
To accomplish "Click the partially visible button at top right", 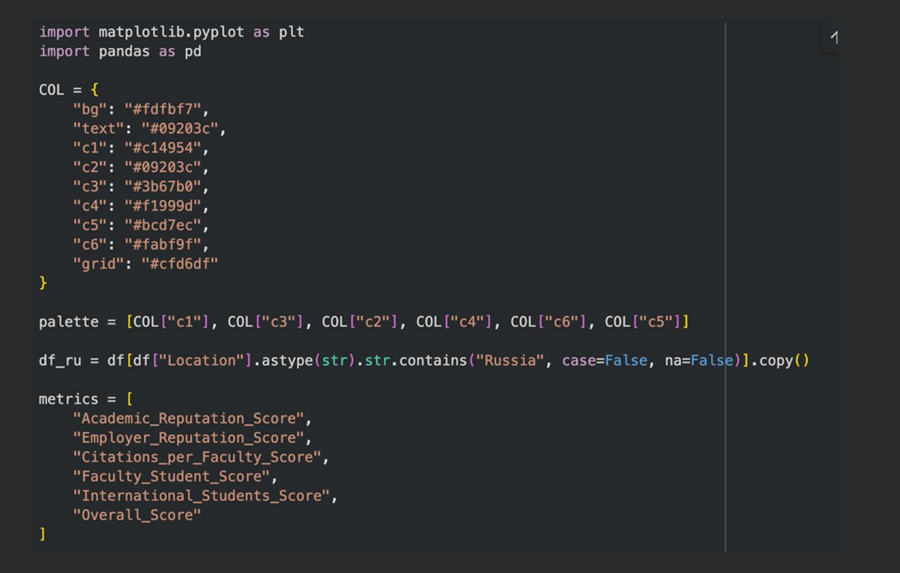I will (x=832, y=39).
